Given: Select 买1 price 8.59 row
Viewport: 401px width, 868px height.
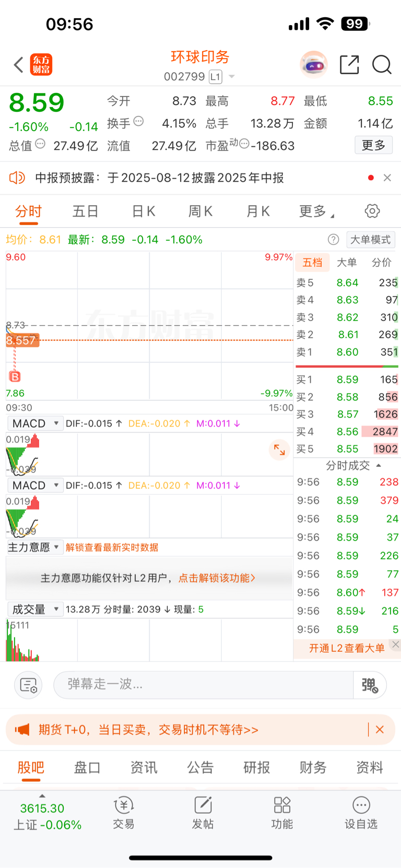Looking at the screenshot, I should tap(347, 380).
